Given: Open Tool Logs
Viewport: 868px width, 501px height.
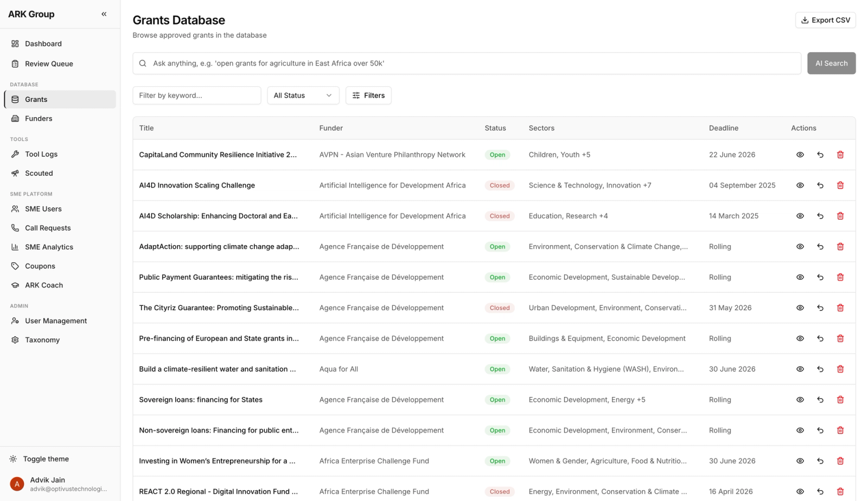Looking at the screenshot, I should coord(60,154).
